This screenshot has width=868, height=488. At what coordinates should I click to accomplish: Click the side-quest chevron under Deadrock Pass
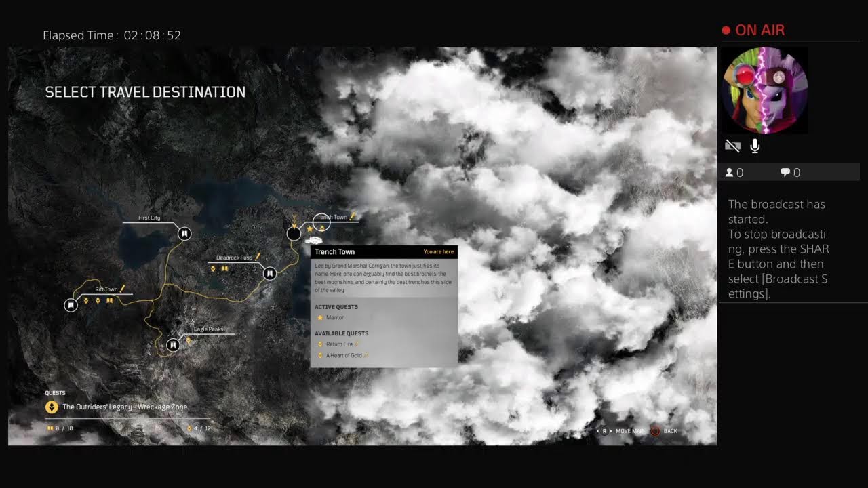[x=213, y=268]
